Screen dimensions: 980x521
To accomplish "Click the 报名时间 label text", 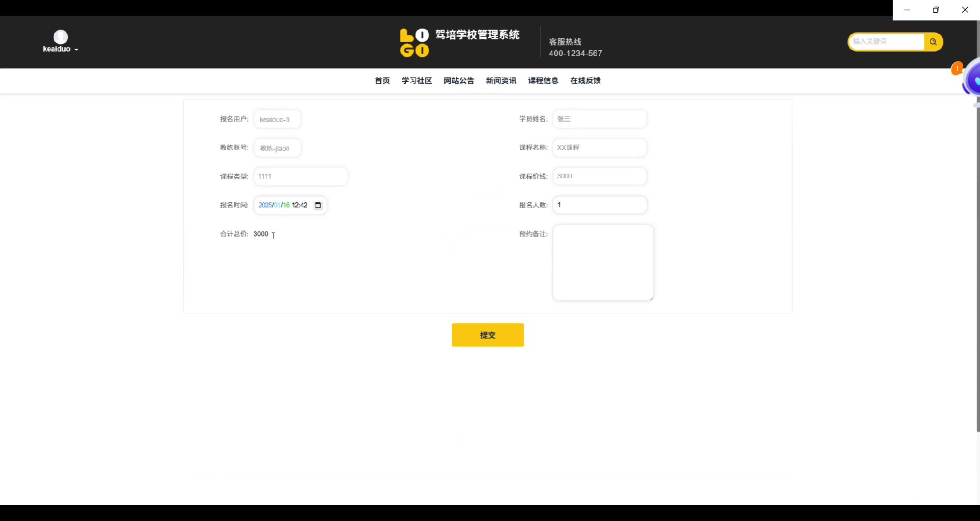I will click(234, 205).
